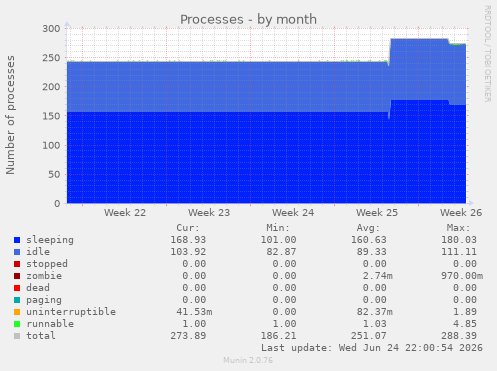497x371 pixels.
Task: Click total average value 251.07
Action: [369, 336]
